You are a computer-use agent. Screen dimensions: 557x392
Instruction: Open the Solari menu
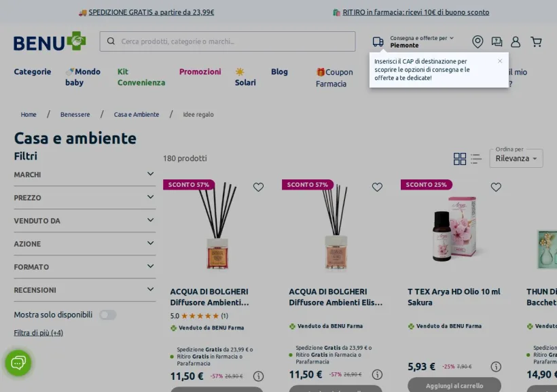[245, 77]
